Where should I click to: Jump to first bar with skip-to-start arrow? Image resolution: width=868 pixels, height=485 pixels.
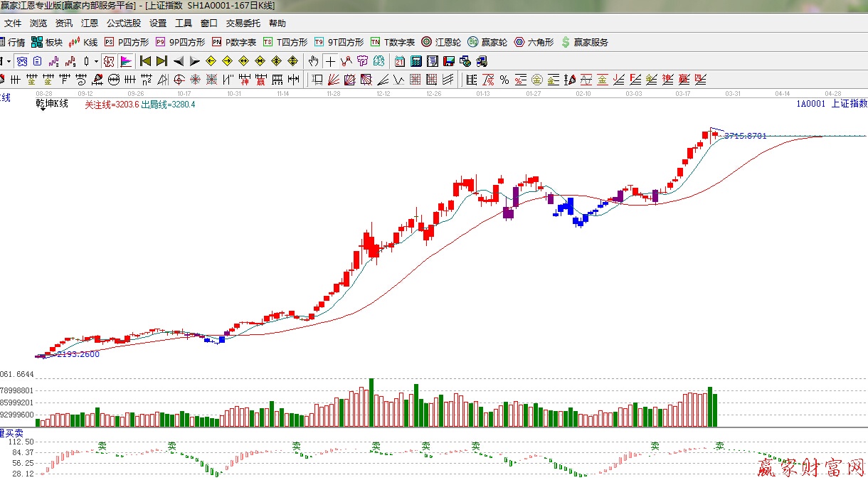[145, 61]
